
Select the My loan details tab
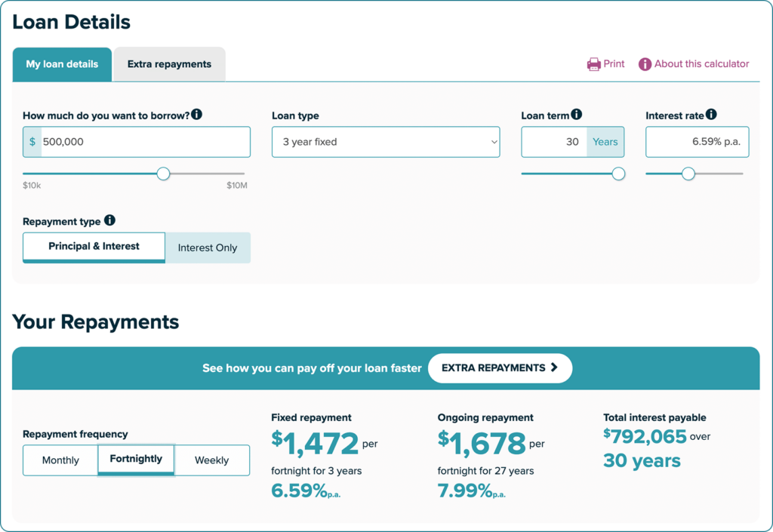pyautogui.click(x=62, y=64)
